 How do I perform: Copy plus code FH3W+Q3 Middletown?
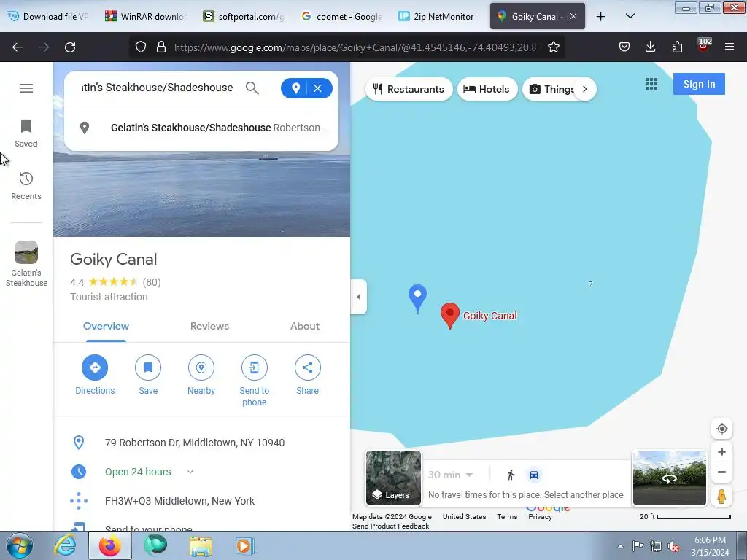[x=179, y=501]
